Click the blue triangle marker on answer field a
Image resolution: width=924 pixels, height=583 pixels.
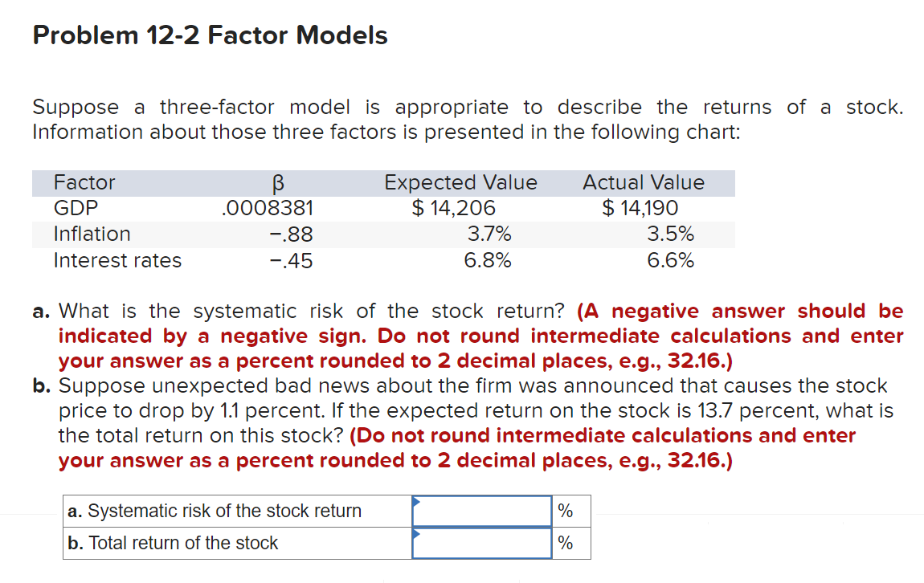pos(415,503)
